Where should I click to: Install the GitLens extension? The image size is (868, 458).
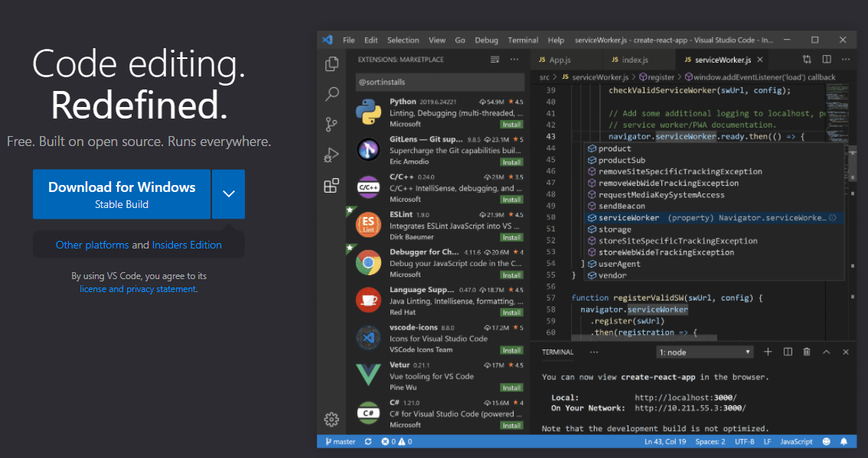tap(511, 162)
